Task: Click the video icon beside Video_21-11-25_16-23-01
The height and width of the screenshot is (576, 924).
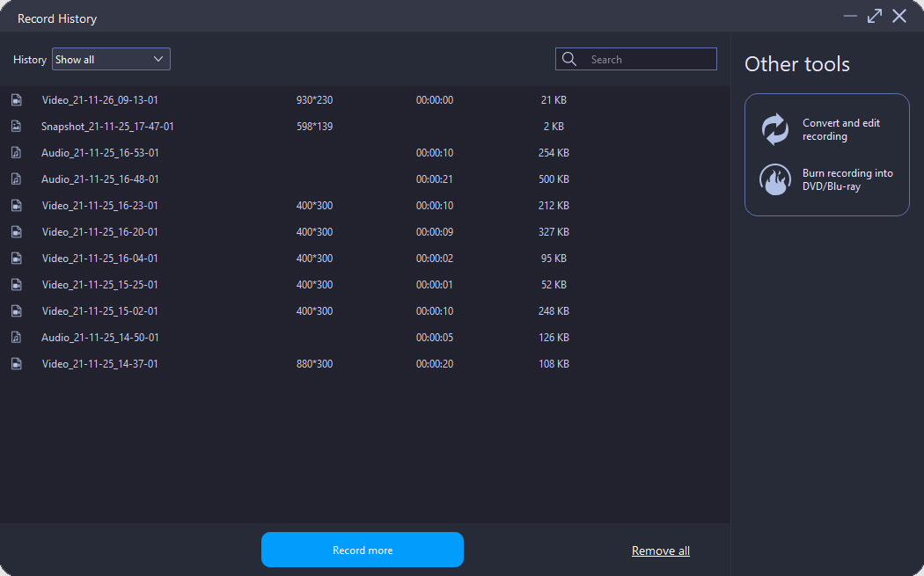Action: (17, 206)
